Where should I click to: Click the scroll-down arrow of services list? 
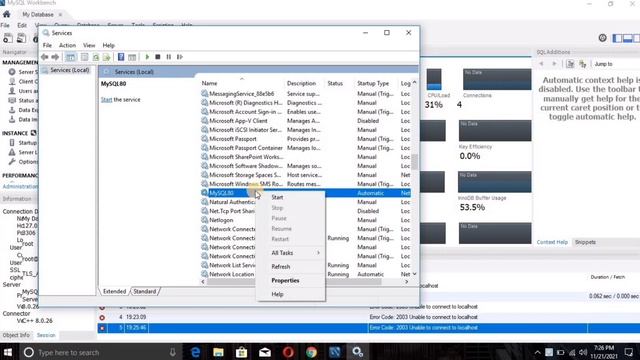[x=414, y=274]
